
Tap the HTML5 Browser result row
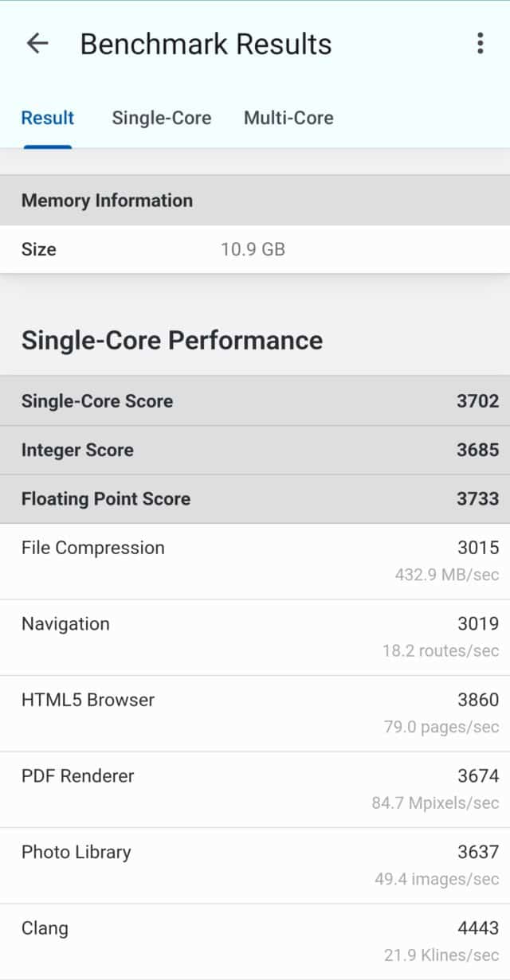(x=255, y=713)
